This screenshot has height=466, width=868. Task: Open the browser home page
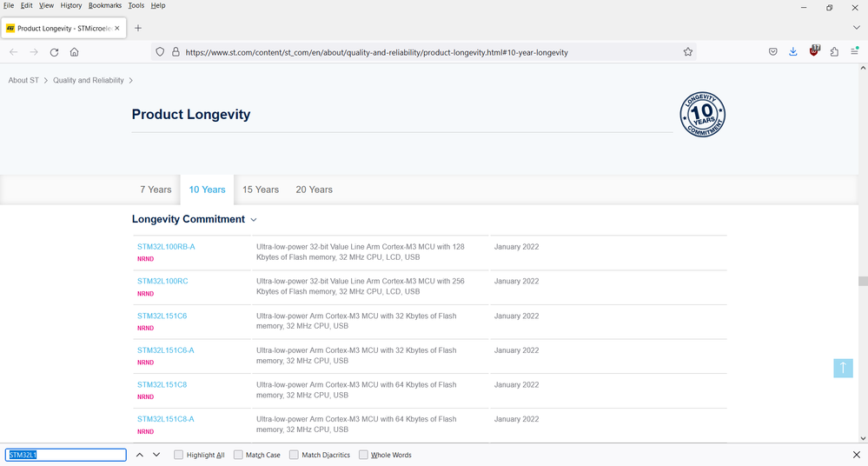pos(74,52)
